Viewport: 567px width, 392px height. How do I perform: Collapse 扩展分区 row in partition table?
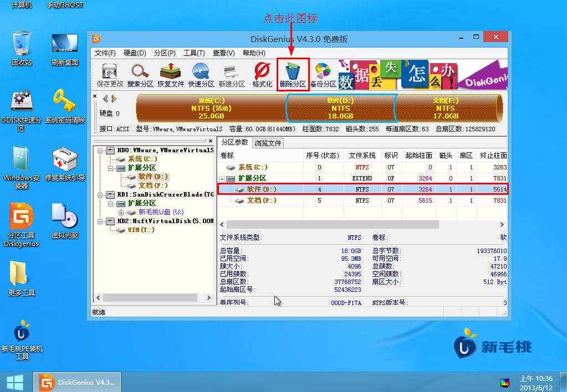(x=222, y=179)
